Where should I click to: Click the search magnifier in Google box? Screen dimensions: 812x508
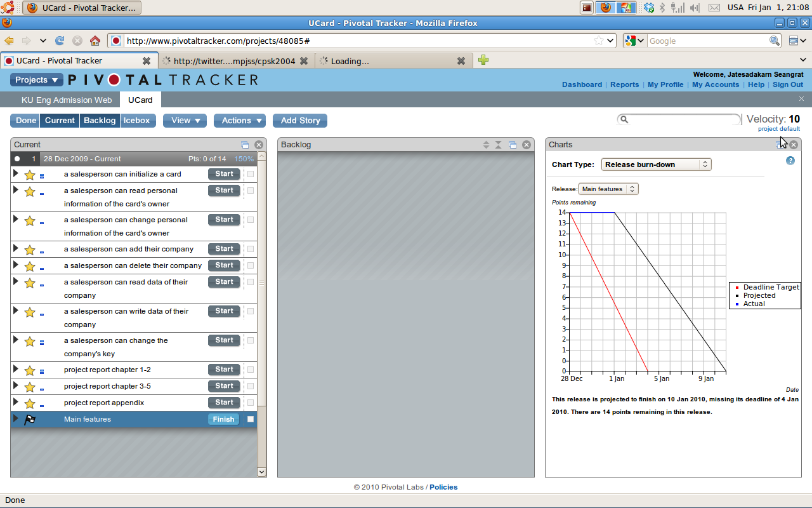pyautogui.click(x=775, y=41)
